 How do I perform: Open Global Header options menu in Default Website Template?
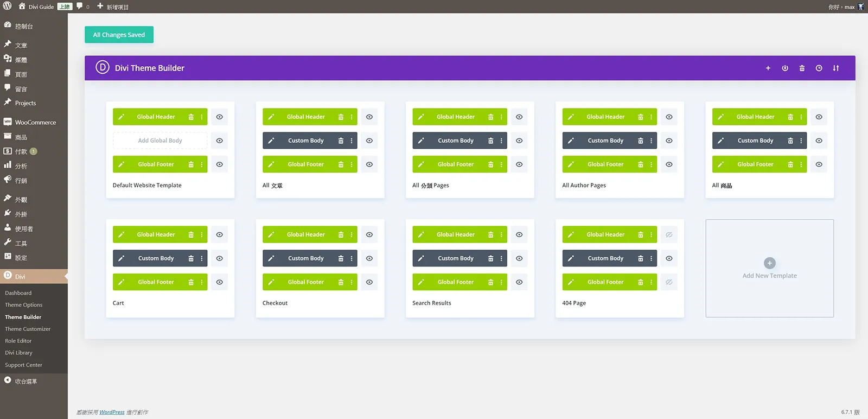tap(202, 117)
